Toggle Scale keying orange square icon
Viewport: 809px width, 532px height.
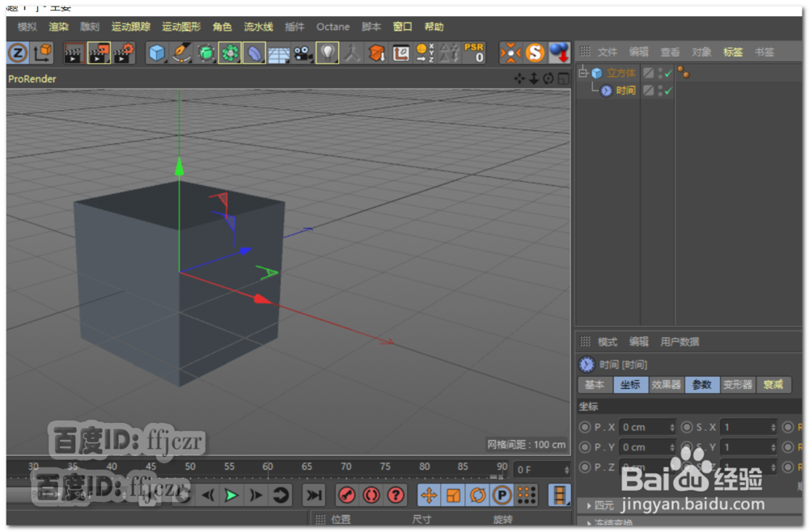(453, 496)
